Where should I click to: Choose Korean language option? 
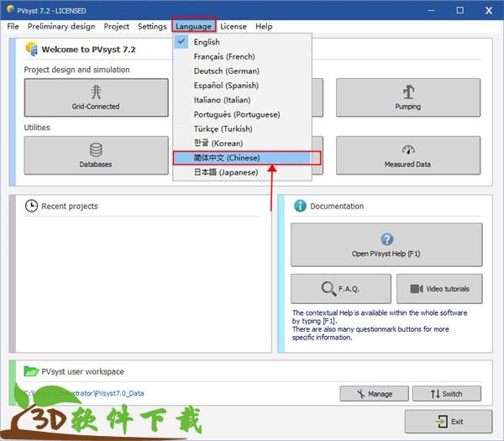243,144
